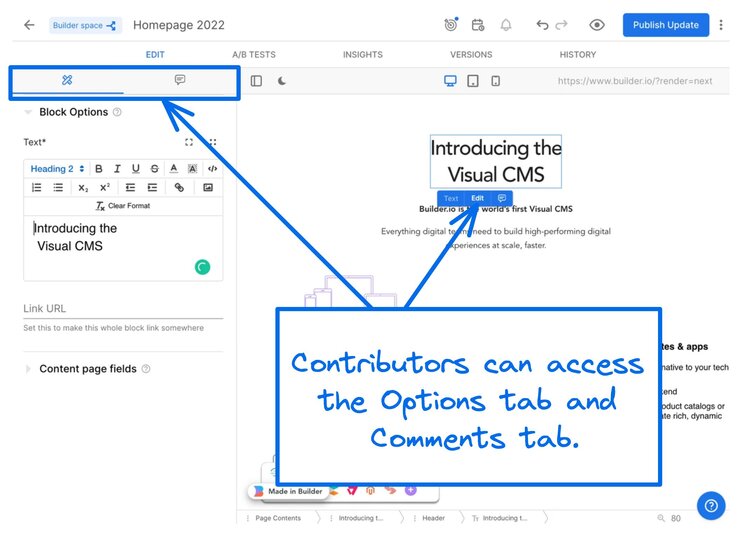Viewport: 740px width, 534px height.
Task: Redo the last change
Action: [562, 25]
